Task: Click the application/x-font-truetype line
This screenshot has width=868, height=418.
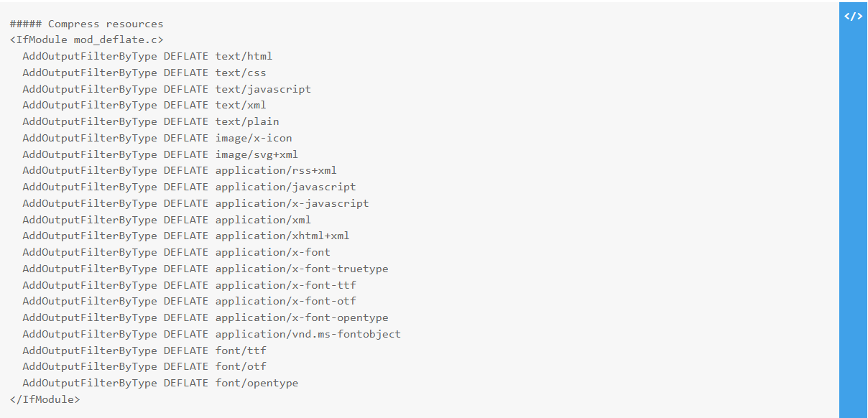Action: click(x=206, y=269)
